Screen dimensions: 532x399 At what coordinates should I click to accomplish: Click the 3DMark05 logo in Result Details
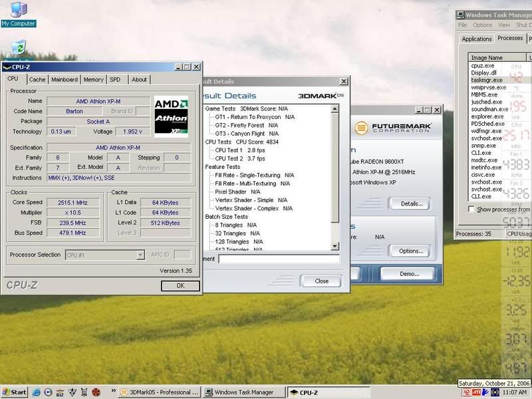[321, 96]
